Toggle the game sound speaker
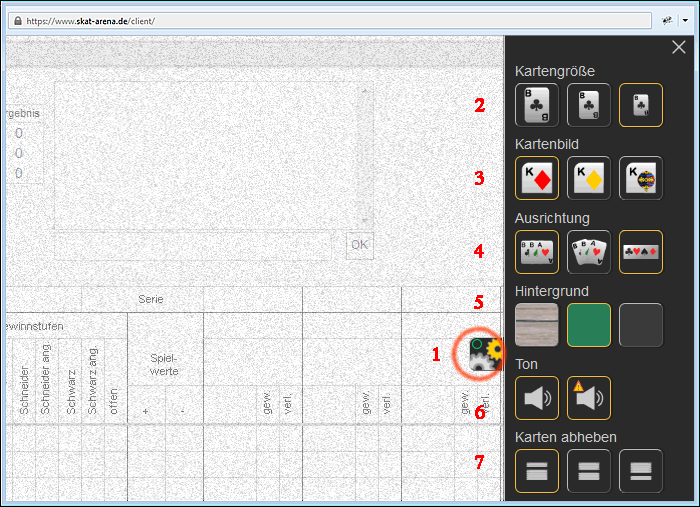This screenshot has width=700, height=507. click(x=537, y=398)
